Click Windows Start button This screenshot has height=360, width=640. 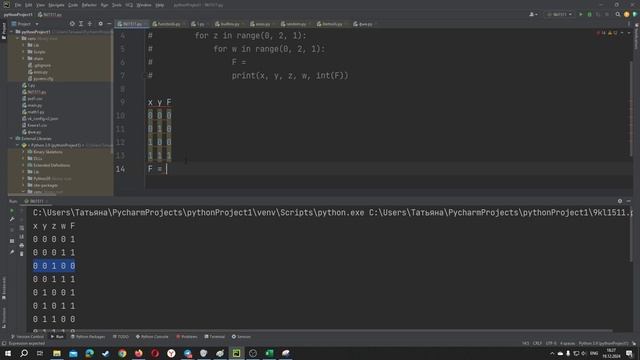[x=8, y=353]
